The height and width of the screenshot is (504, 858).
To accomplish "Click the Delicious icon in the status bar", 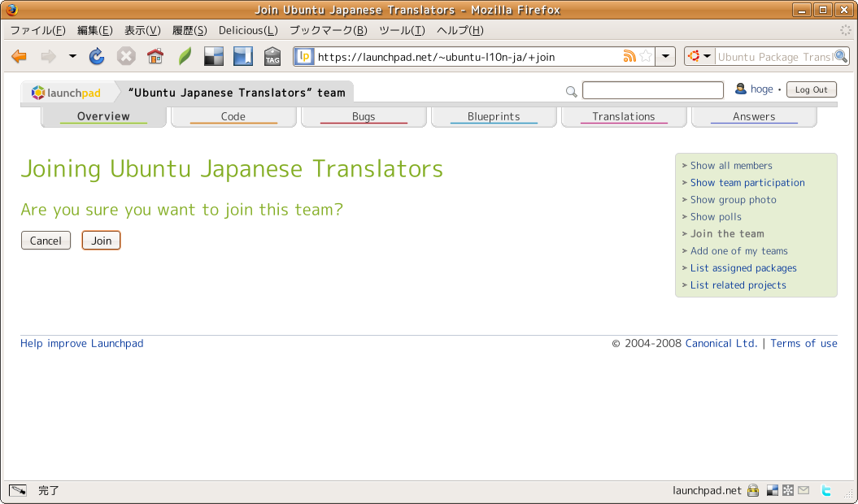I will click(773, 490).
